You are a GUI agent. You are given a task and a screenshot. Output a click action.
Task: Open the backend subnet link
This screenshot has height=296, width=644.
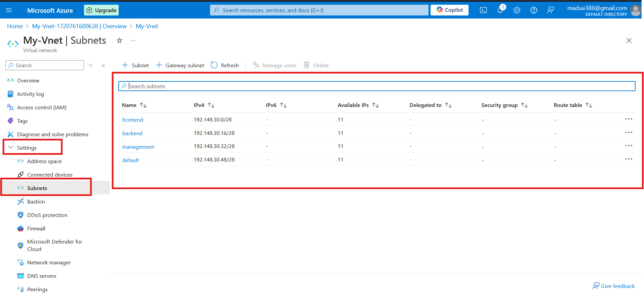(x=132, y=134)
